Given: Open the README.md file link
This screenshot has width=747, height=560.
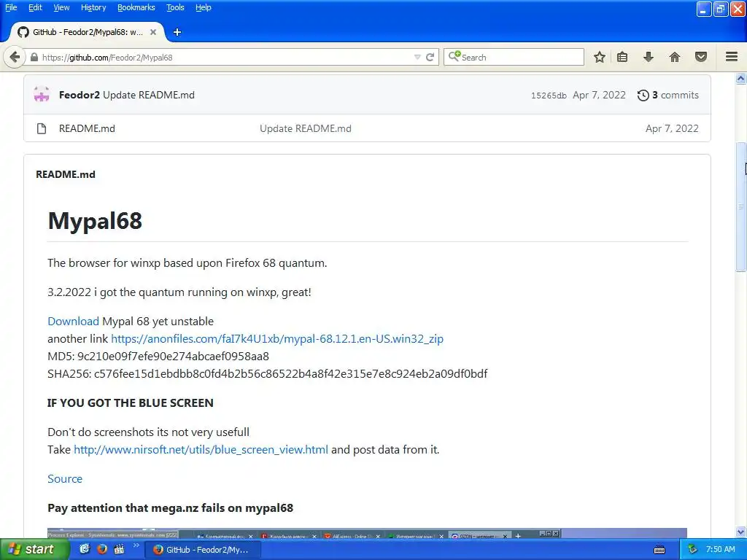Looking at the screenshot, I should pos(87,128).
